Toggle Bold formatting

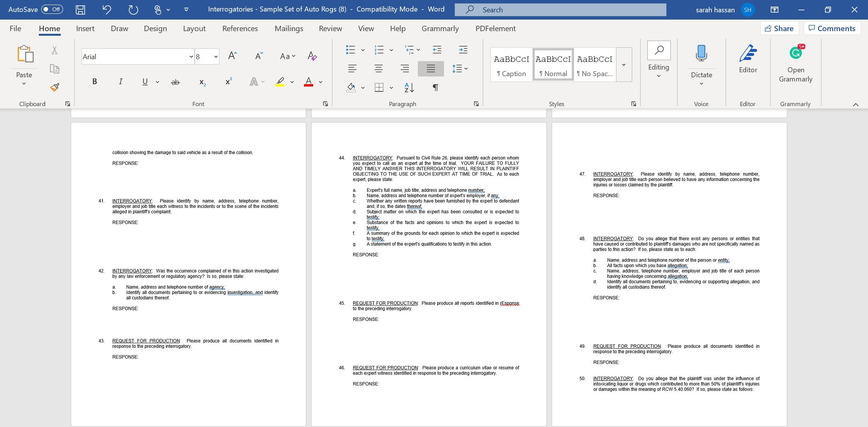[x=94, y=81]
